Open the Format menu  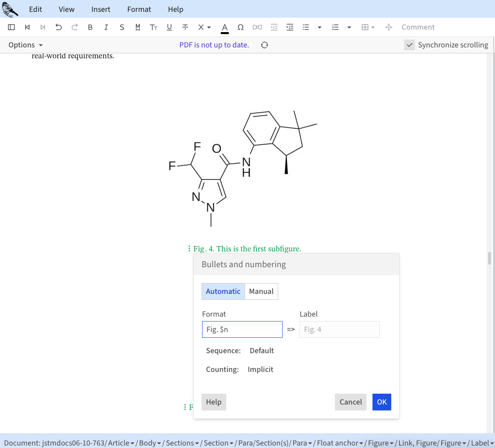[x=139, y=9]
